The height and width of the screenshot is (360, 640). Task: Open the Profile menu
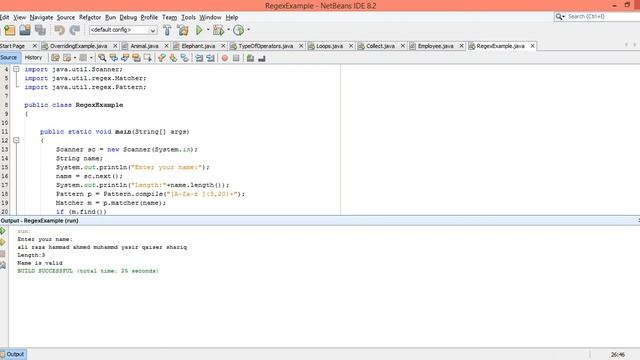click(x=149, y=17)
